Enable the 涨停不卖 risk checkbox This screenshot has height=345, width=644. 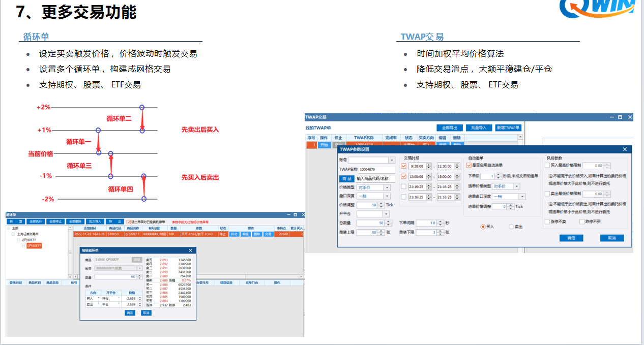(547, 222)
